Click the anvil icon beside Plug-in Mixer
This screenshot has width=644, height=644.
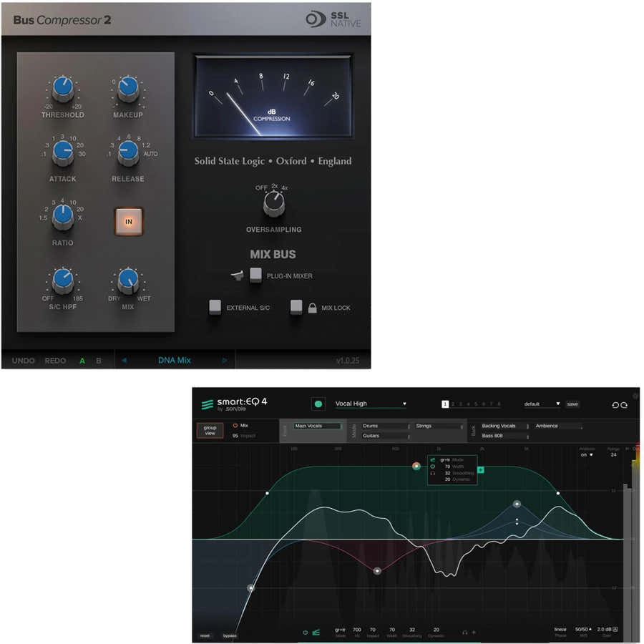tap(238, 275)
